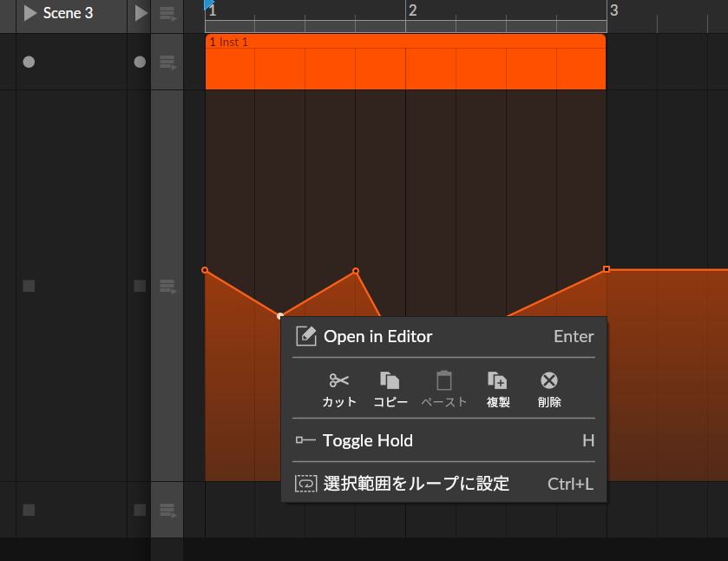Select the orange Inst 1 clip

click(x=405, y=68)
